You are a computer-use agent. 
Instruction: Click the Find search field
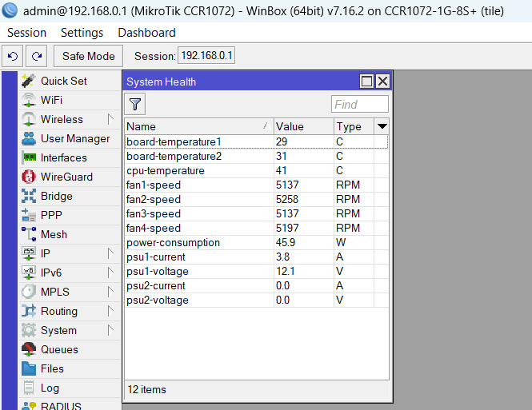pos(360,104)
